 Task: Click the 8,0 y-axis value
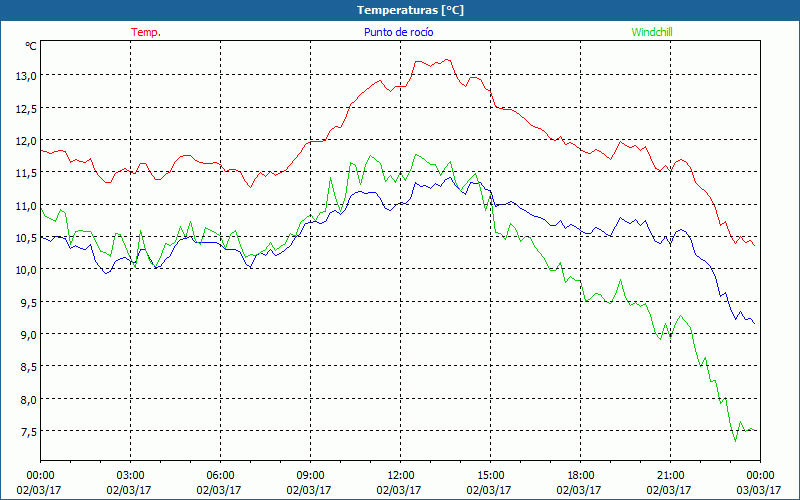(x=28, y=399)
